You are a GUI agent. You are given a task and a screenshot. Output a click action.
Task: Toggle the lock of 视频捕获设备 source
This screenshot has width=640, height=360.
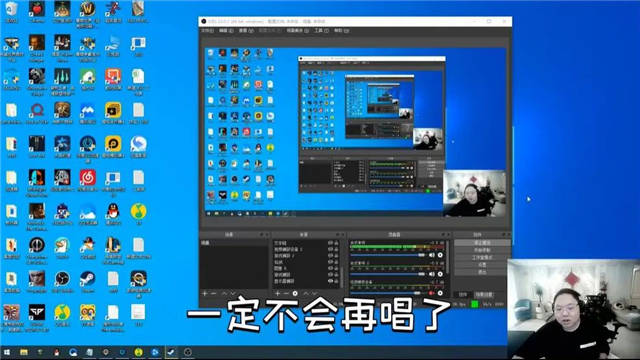click(x=336, y=249)
